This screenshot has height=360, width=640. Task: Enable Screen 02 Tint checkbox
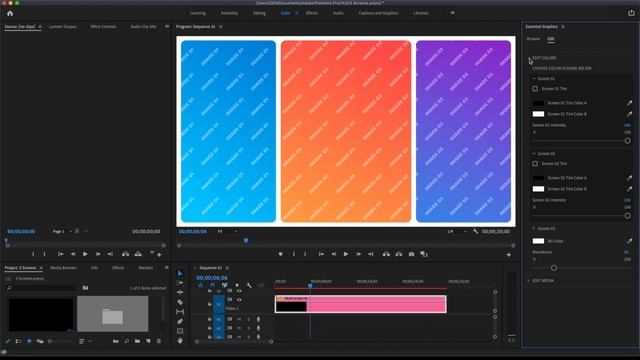535,164
